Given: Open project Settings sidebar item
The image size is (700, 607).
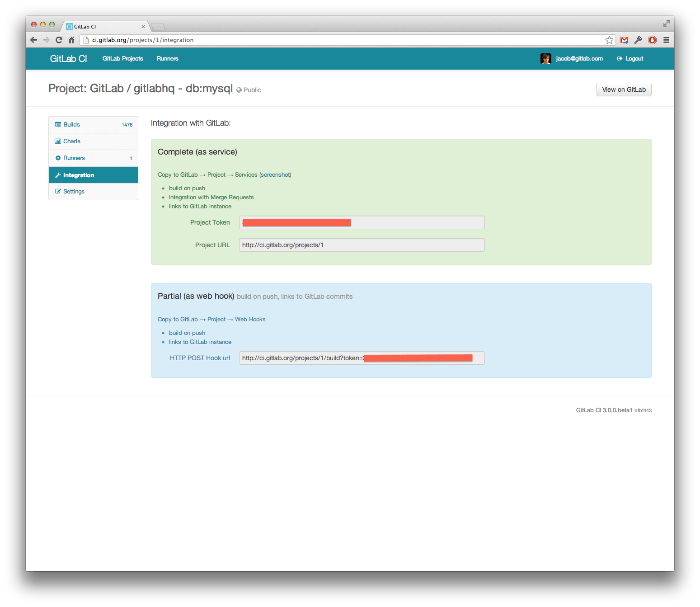Looking at the screenshot, I should point(74,192).
